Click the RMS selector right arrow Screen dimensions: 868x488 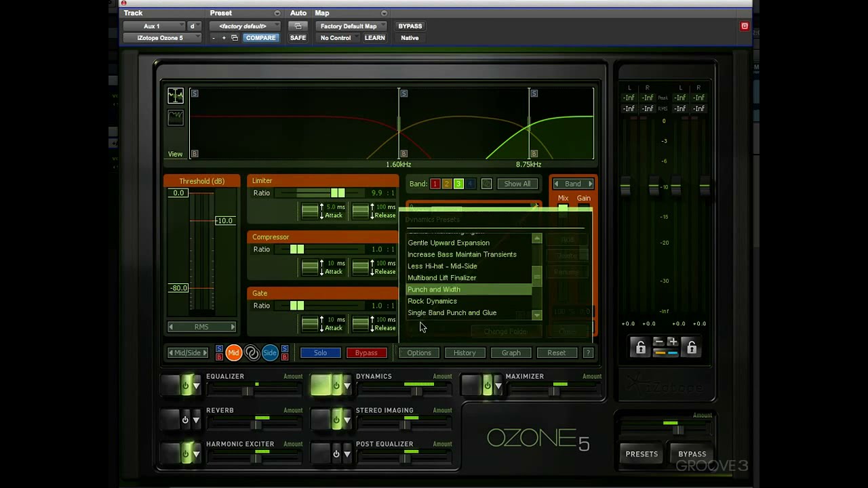233,327
